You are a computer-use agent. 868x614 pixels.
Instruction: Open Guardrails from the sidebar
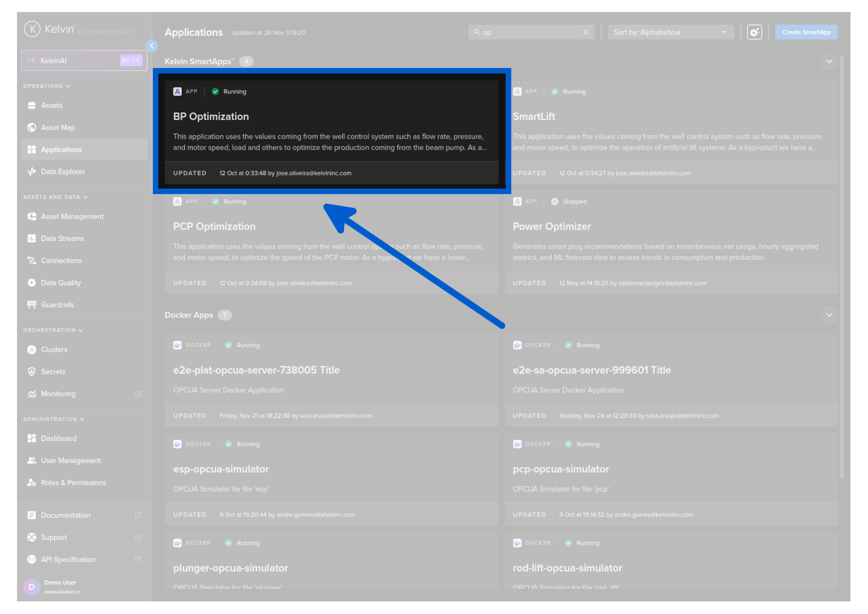[x=57, y=305]
